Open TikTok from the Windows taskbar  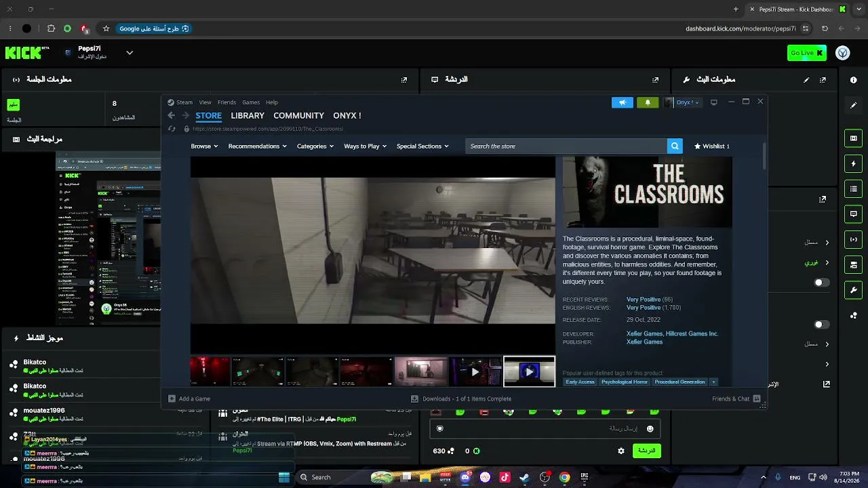505,477
